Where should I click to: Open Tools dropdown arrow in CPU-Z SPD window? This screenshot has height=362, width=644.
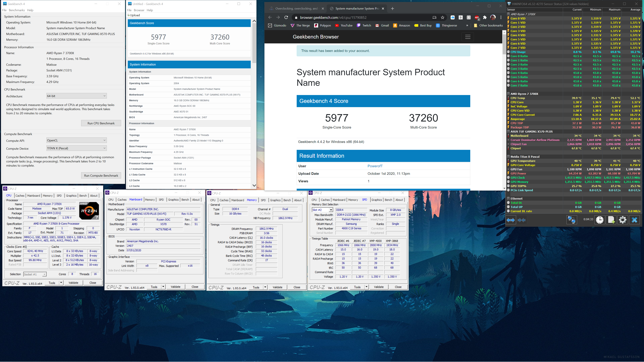[x=366, y=287]
